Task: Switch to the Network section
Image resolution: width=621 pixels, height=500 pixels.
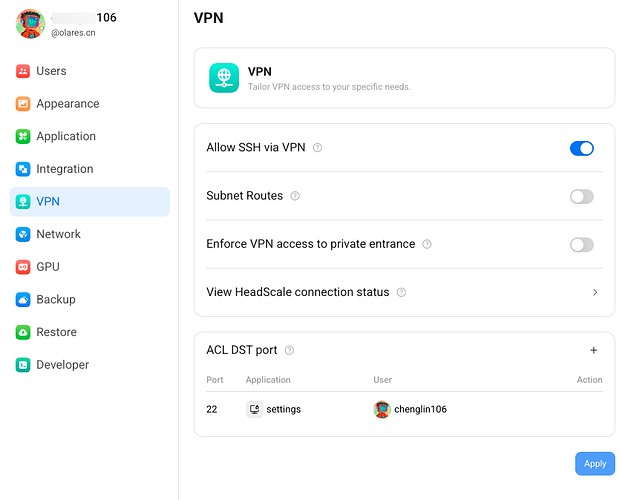Action: point(90,234)
